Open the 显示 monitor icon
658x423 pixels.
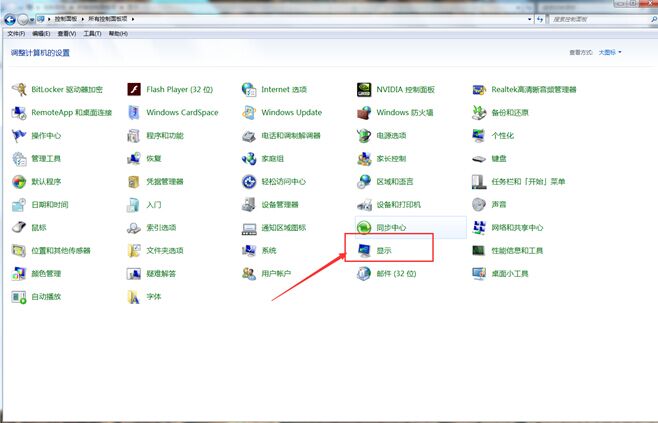(364, 251)
